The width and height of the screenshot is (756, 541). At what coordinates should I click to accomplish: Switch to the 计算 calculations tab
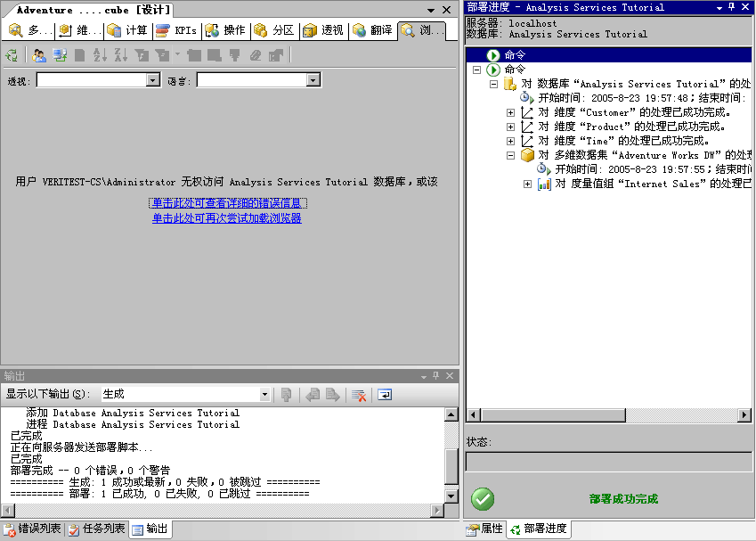coord(127,30)
